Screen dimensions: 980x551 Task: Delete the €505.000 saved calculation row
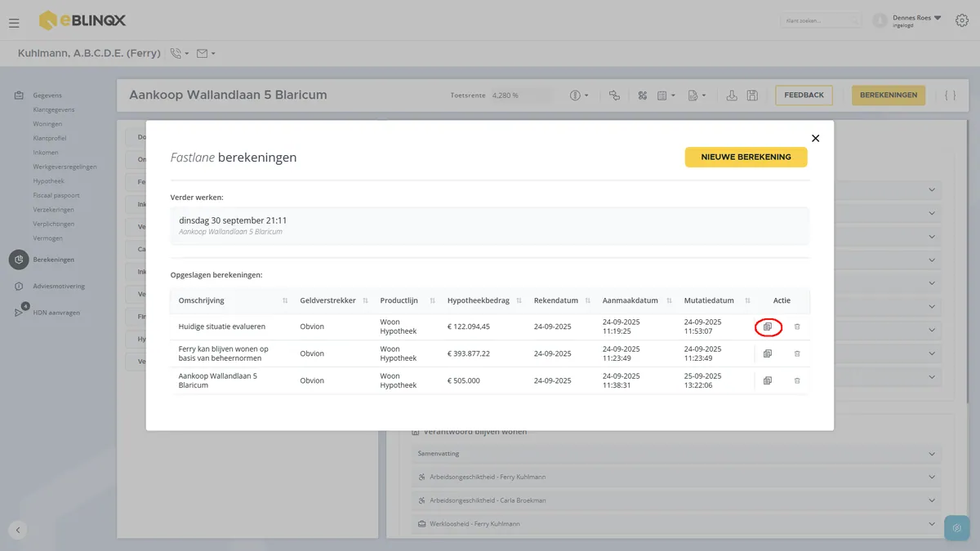797,380
